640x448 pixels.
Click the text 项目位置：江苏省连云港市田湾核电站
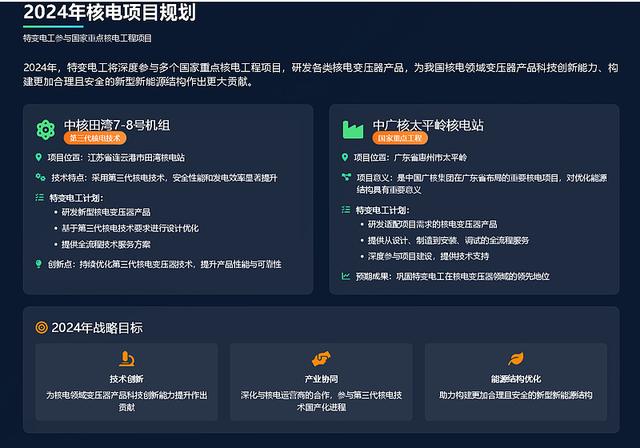click(116, 157)
